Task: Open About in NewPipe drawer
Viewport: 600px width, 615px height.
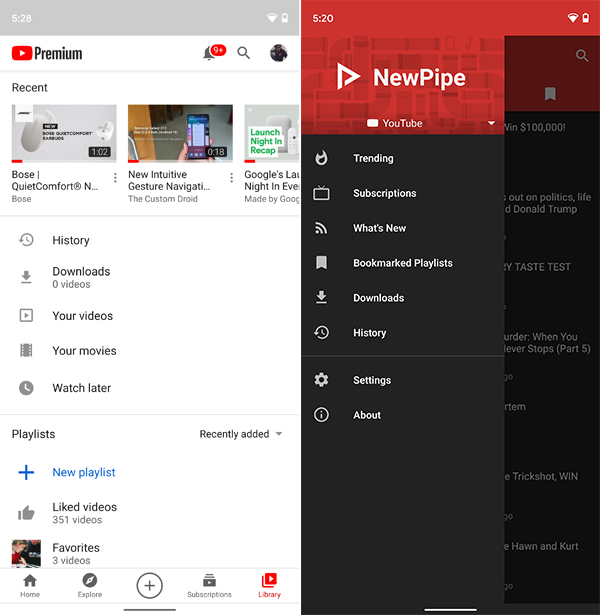Action: [x=403, y=415]
